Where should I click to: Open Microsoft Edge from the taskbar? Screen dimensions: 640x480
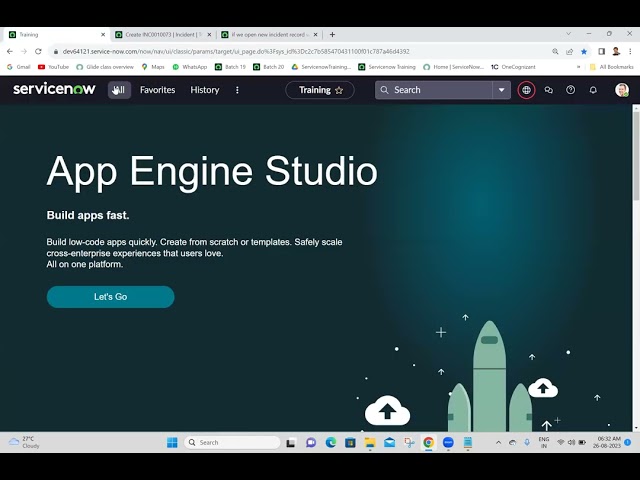(x=331, y=442)
